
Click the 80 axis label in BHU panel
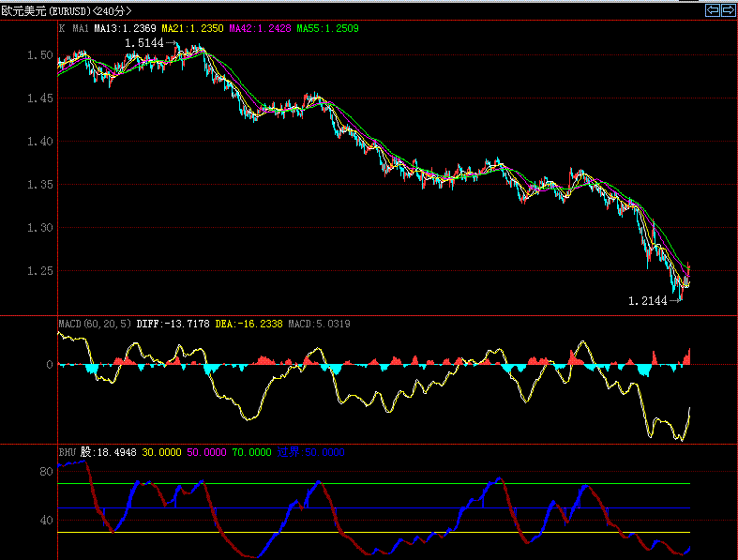(x=46, y=472)
